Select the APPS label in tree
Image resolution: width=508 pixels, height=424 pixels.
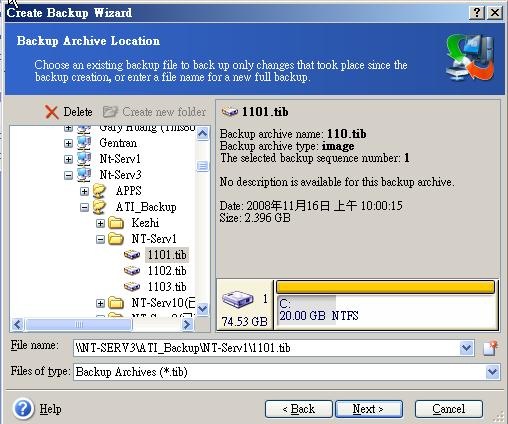129,191
